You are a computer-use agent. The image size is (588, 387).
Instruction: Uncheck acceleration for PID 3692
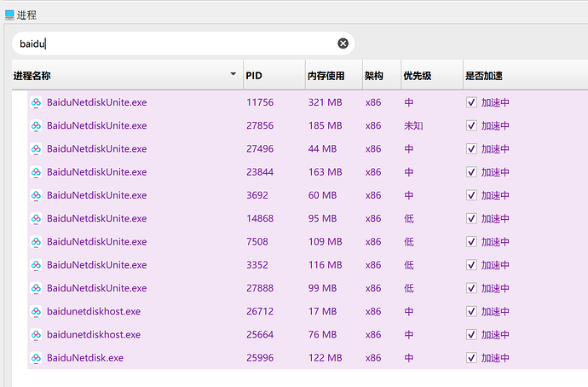pos(471,195)
